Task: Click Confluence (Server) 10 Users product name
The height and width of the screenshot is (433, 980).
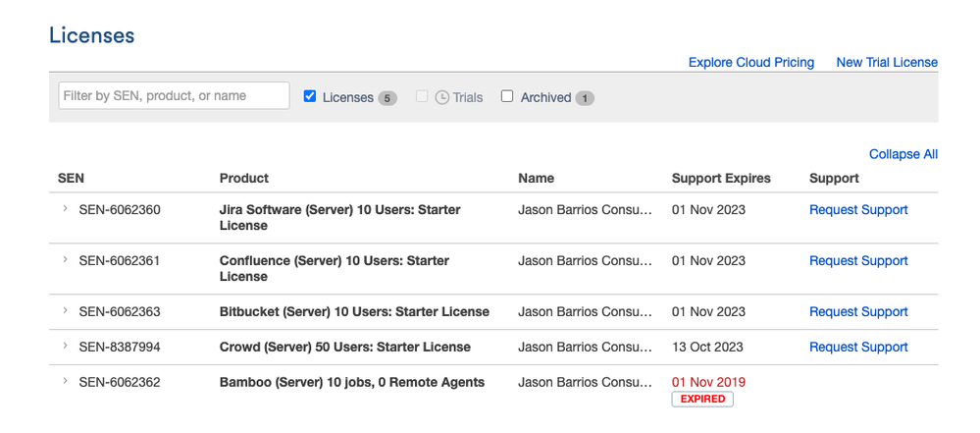Action: [x=335, y=268]
